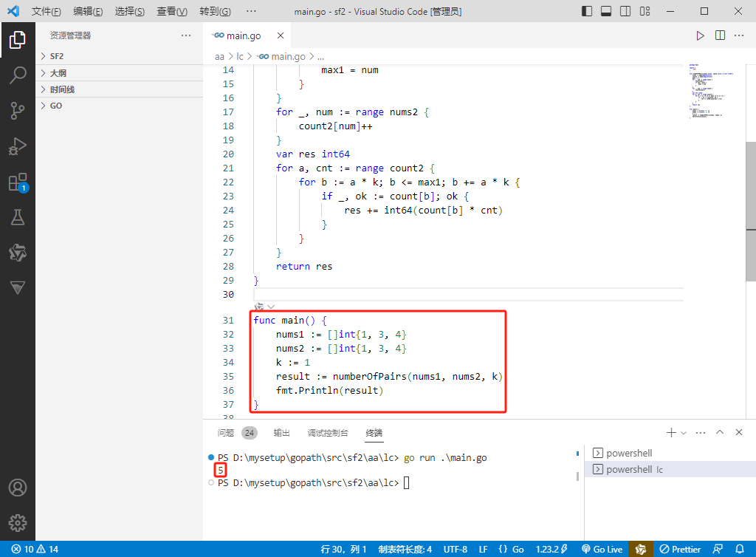Switch to the 调试控制台 debug console tab

328,433
